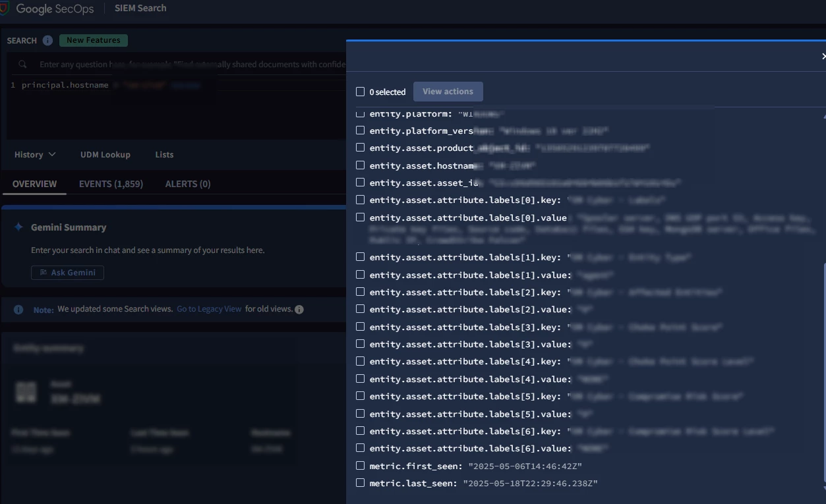This screenshot has height=504, width=826.
Task: Check the labels[0].value checkbox
Action: point(360,217)
